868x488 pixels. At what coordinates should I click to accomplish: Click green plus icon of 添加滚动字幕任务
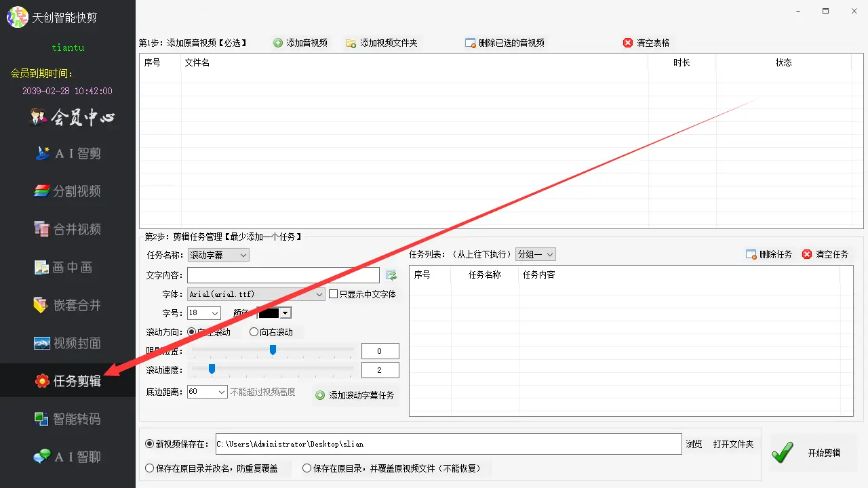pos(320,395)
